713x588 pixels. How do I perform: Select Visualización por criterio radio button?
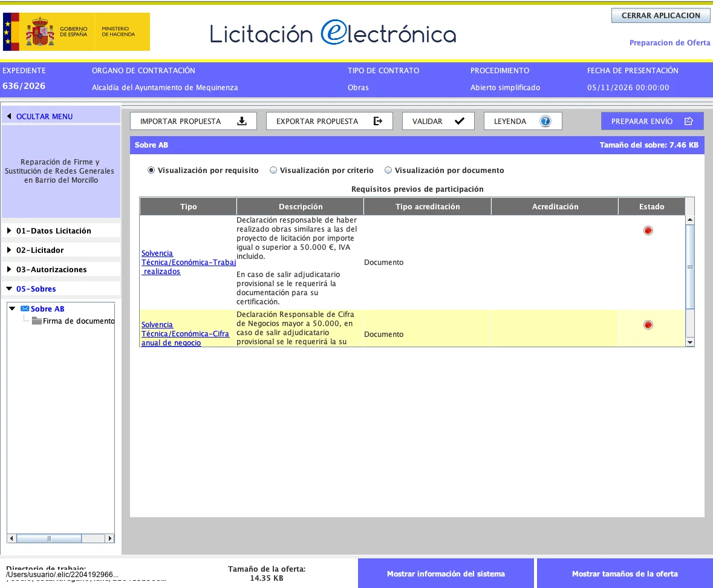tap(273, 170)
